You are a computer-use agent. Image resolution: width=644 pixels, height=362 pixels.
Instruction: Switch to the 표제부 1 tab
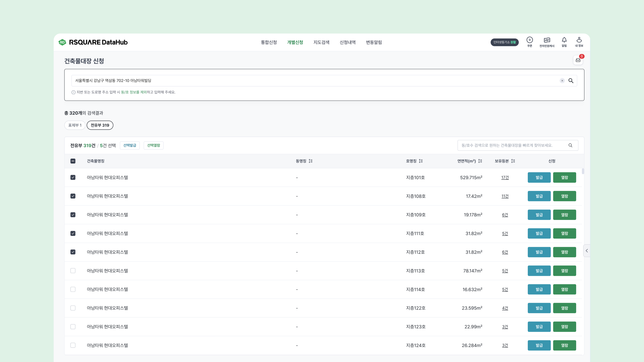pyautogui.click(x=75, y=125)
